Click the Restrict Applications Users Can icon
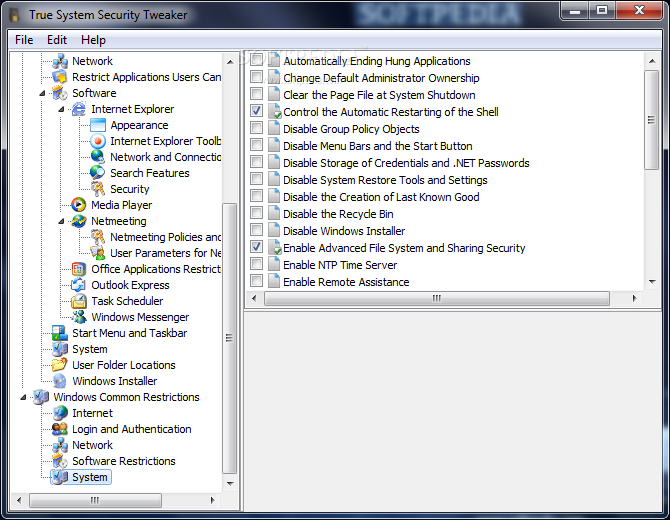Image resolution: width=670 pixels, height=520 pixels. tap(60, 77)
